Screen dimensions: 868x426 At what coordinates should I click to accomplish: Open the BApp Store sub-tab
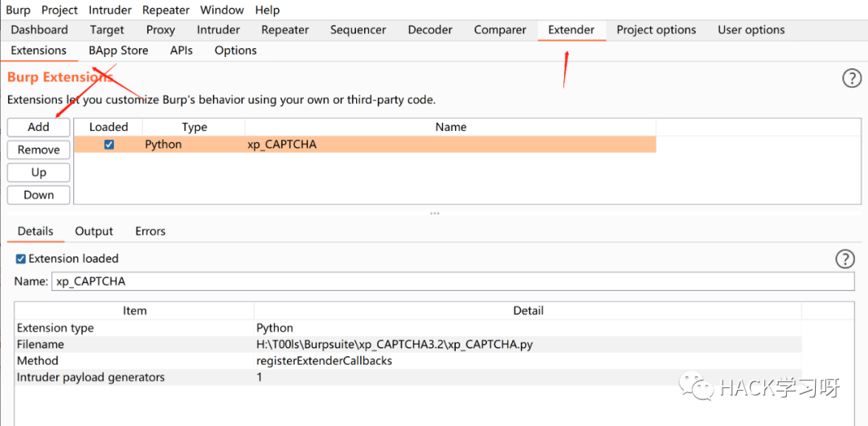tap(118, 51)
